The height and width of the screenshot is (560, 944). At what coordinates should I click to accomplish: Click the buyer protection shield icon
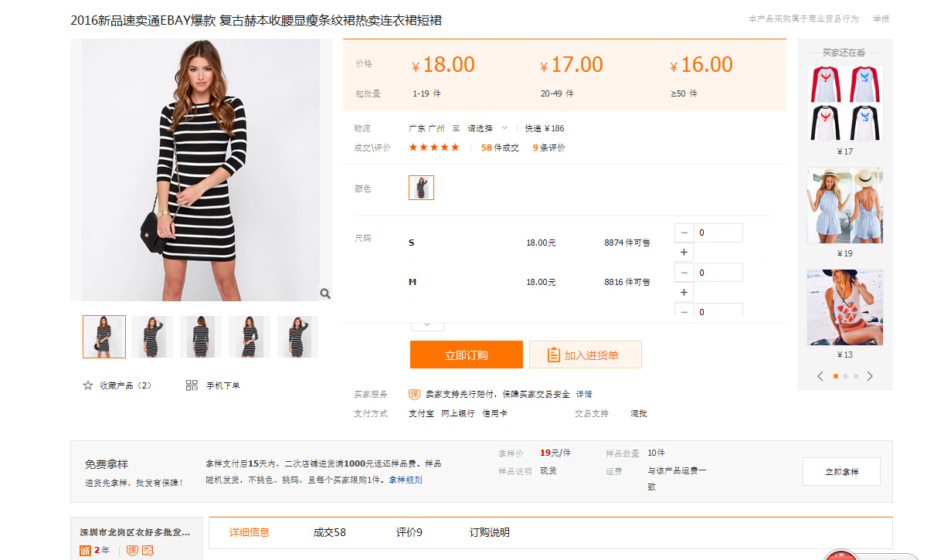tap(414, 394)
